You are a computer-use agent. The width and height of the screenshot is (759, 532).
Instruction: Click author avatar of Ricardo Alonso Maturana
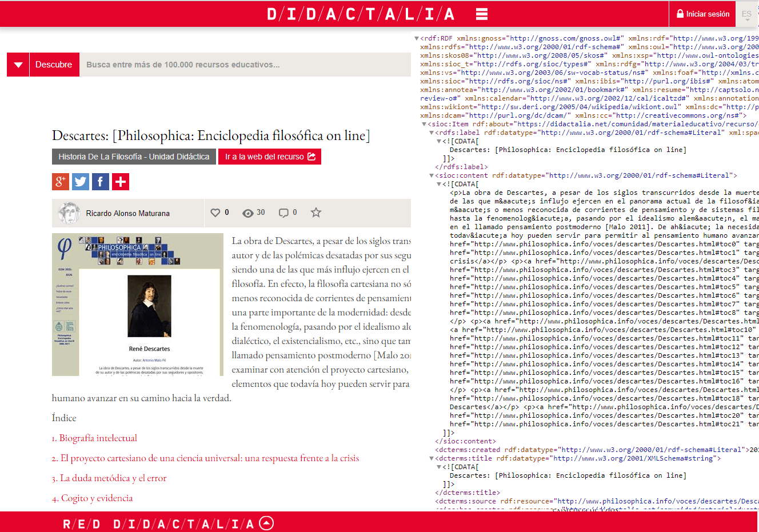click(69, 213)
